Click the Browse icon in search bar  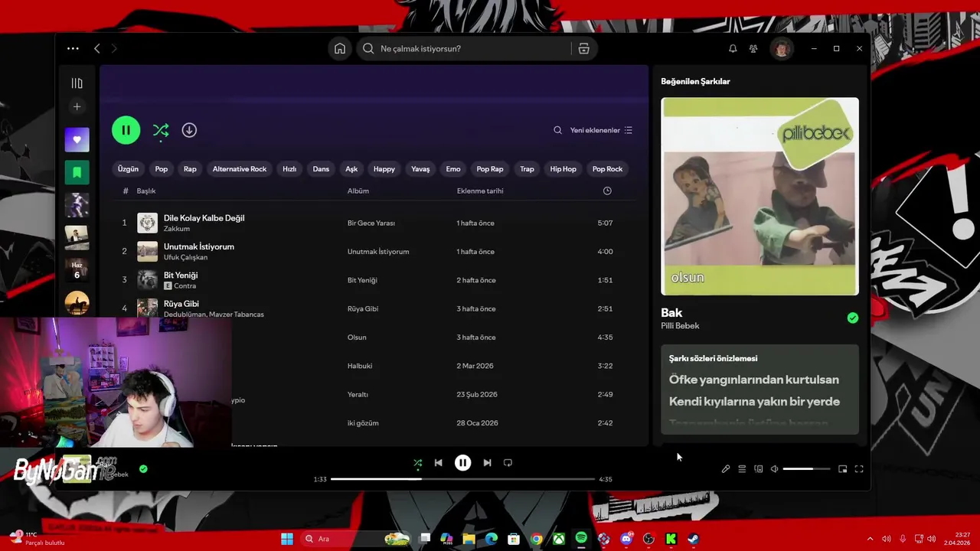[583, 48]
